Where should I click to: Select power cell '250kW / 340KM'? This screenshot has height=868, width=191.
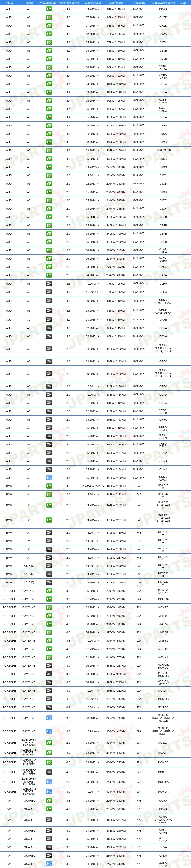pyautogui.click(x=116, y=856)
